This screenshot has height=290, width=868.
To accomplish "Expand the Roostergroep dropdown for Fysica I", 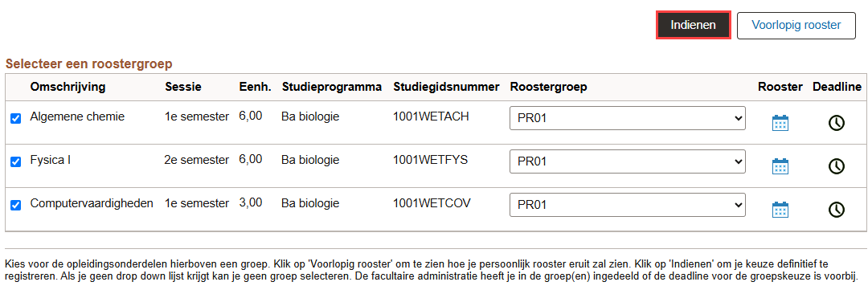I will (627, 161).
